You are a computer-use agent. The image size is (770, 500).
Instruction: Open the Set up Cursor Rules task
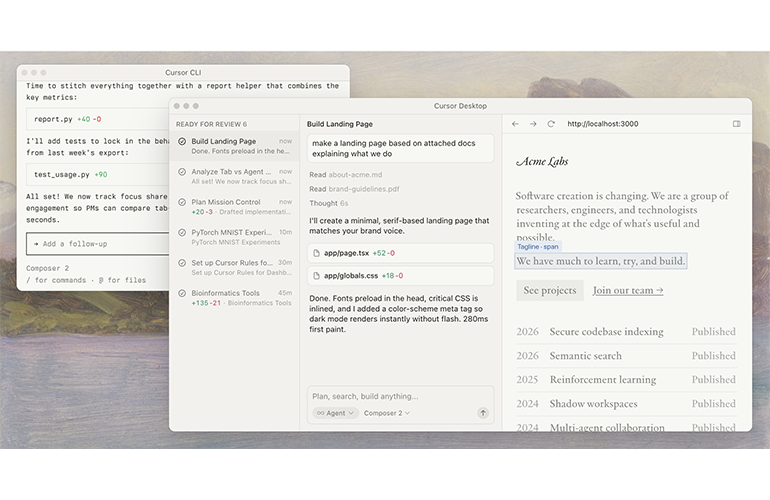tap(235, 267)
